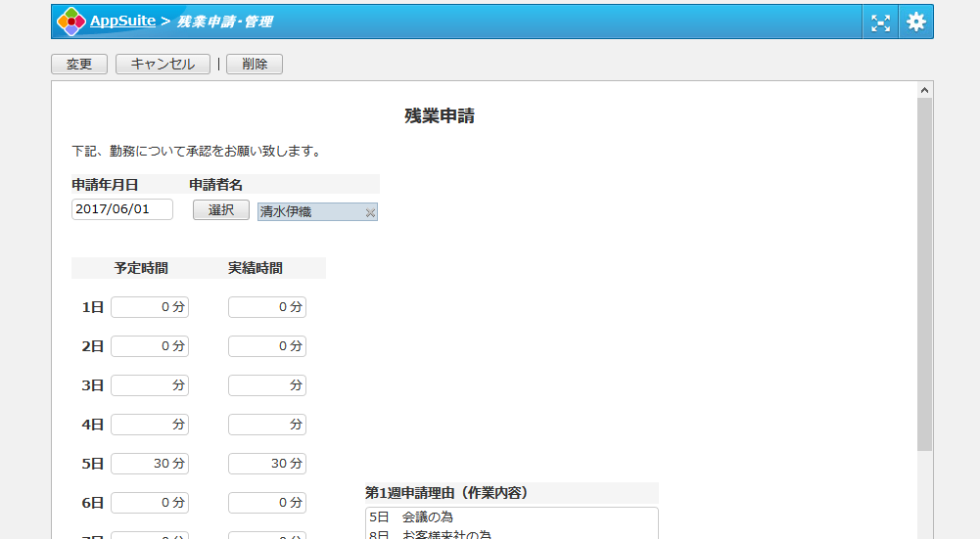Toggle fullscreen view icon

(881, 22)
